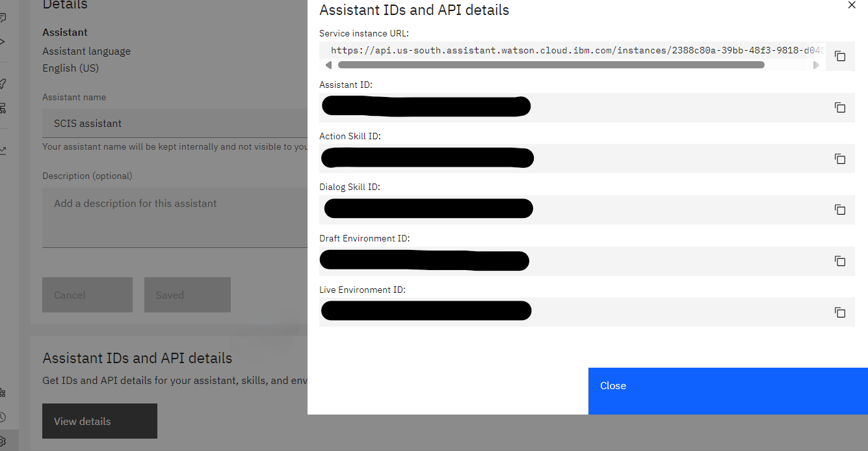This screenshot has width=868, height=451.
Task: Copy the Draft Environment ID
Action: tap(840, 261)
